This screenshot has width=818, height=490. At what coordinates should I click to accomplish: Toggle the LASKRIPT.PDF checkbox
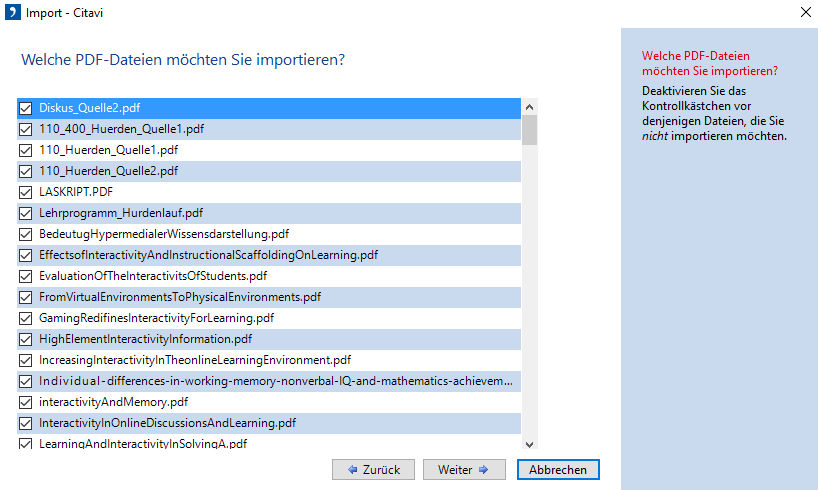click(26, 192)
